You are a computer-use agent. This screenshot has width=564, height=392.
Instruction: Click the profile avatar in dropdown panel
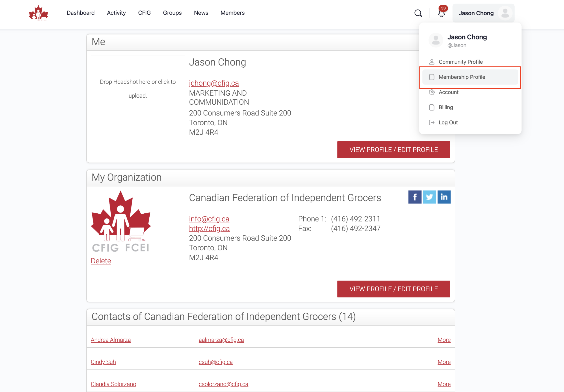click(436, 40)
